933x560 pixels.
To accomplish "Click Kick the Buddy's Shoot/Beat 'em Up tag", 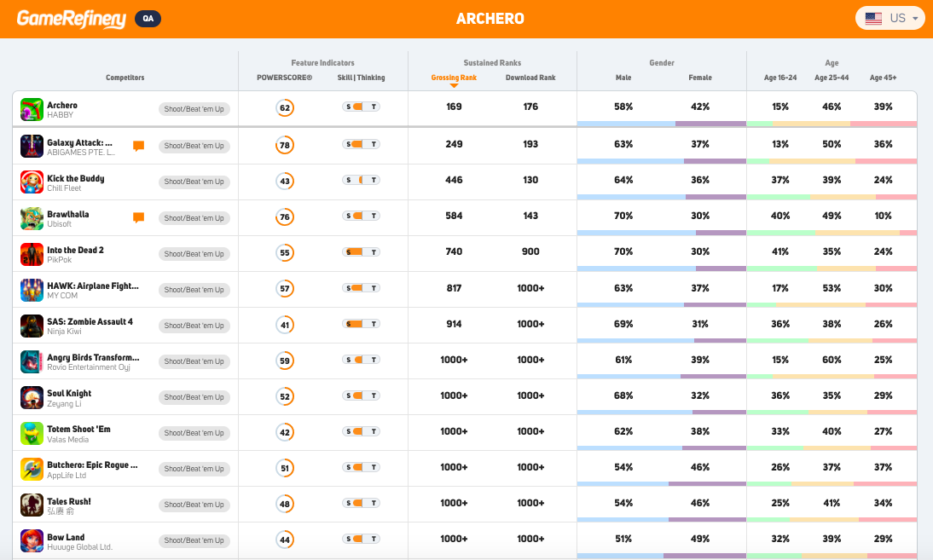I will point(194,182).
